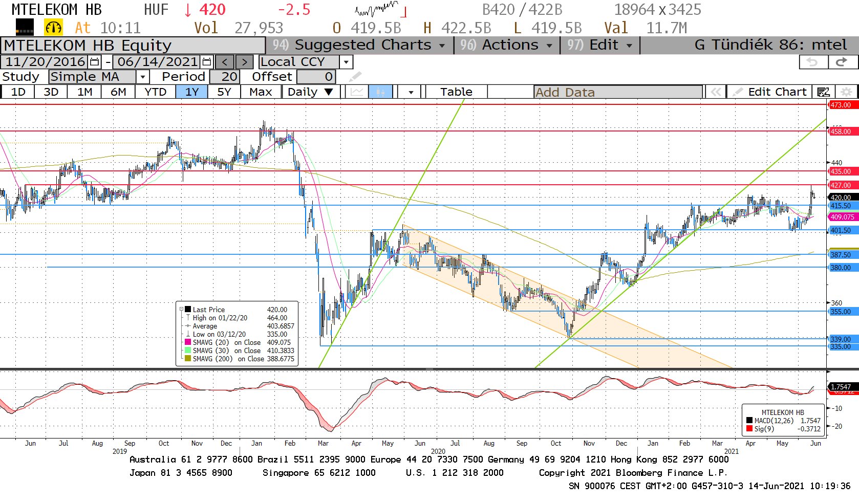Image resolution: width=859 pixels, height=504 pixels.
Task: Click the Low on 03/12/20 legend entry
Action: (x=219, y=334)
